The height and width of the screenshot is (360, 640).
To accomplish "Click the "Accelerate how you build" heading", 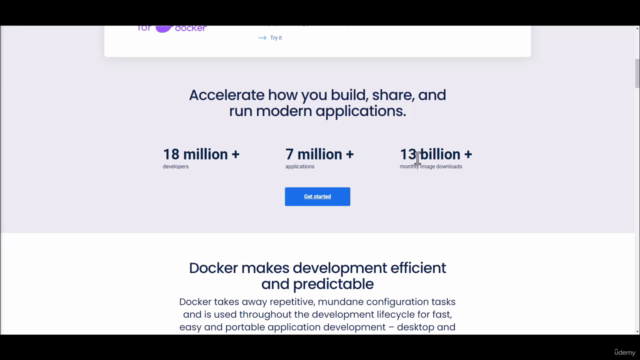I will 317,103.
